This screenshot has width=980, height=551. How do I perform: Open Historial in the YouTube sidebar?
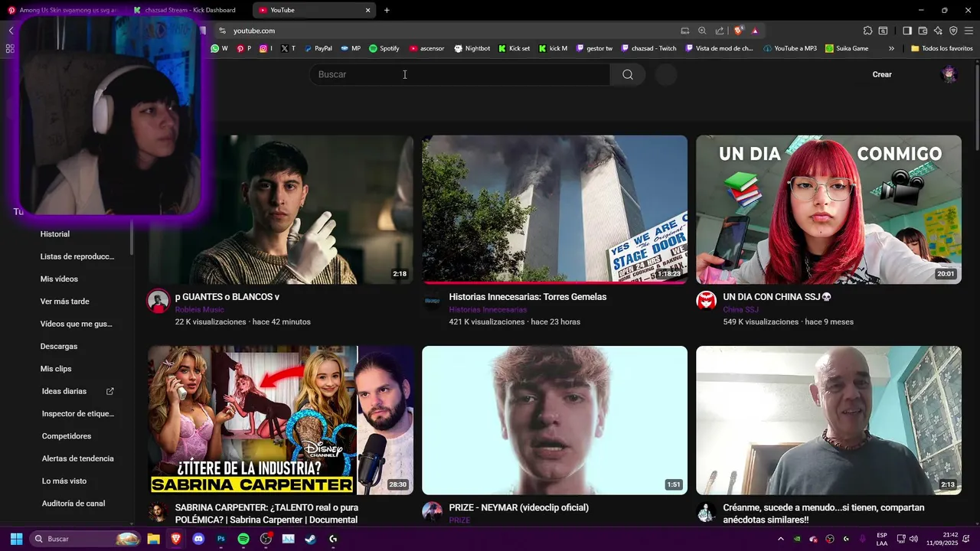click(x=55, y=234)
